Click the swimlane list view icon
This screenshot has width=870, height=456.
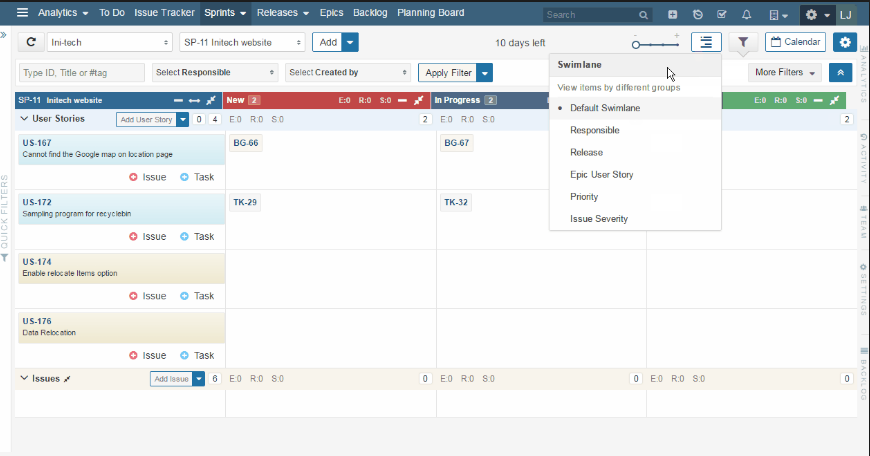706,42
